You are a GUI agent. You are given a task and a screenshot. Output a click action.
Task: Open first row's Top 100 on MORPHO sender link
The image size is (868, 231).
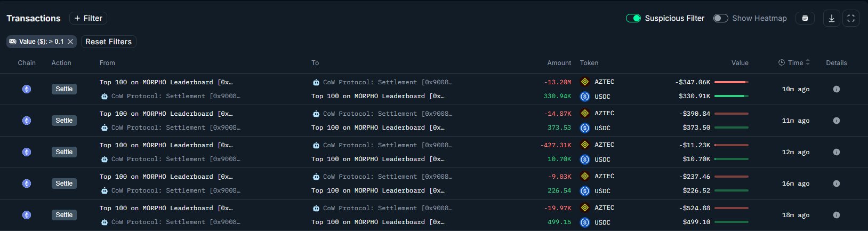click(166, 82)
